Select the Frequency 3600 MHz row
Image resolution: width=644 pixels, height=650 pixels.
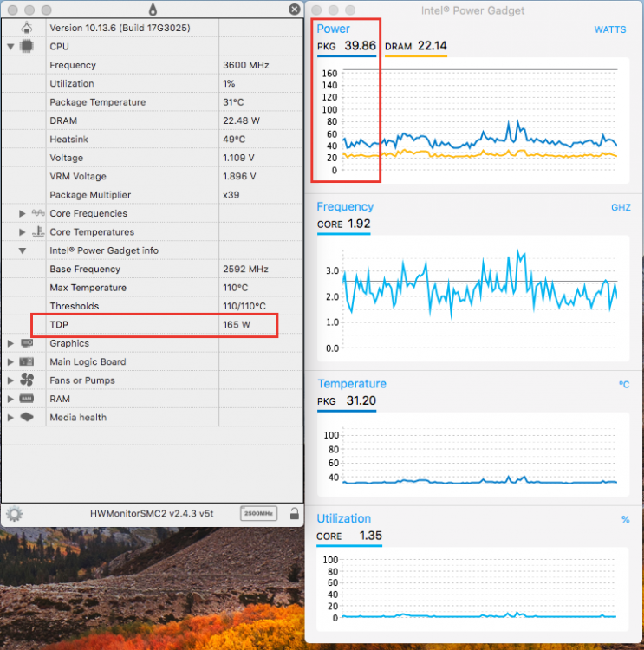click(153, 65)
